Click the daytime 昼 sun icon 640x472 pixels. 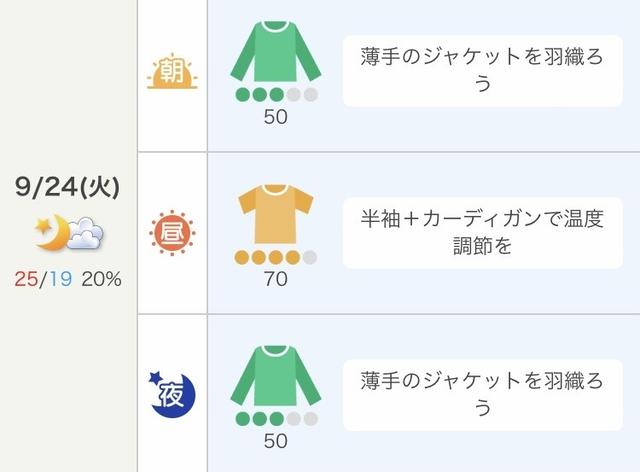172,232
